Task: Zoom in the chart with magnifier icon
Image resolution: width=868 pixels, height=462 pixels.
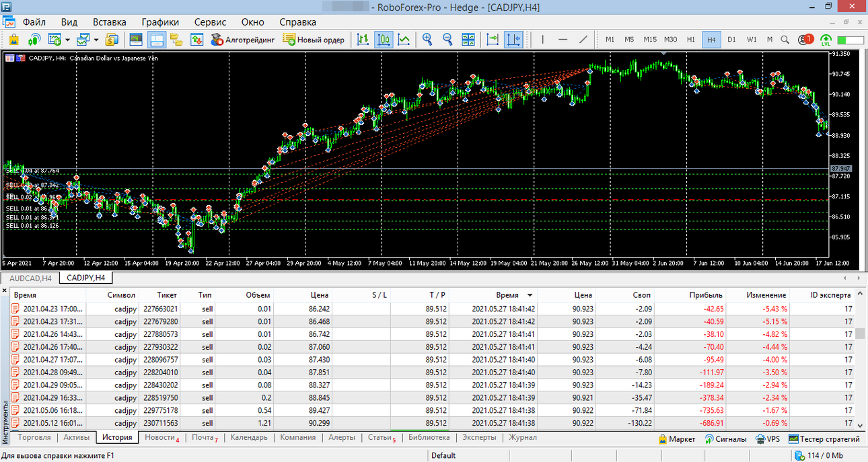Action: point(427,40)
